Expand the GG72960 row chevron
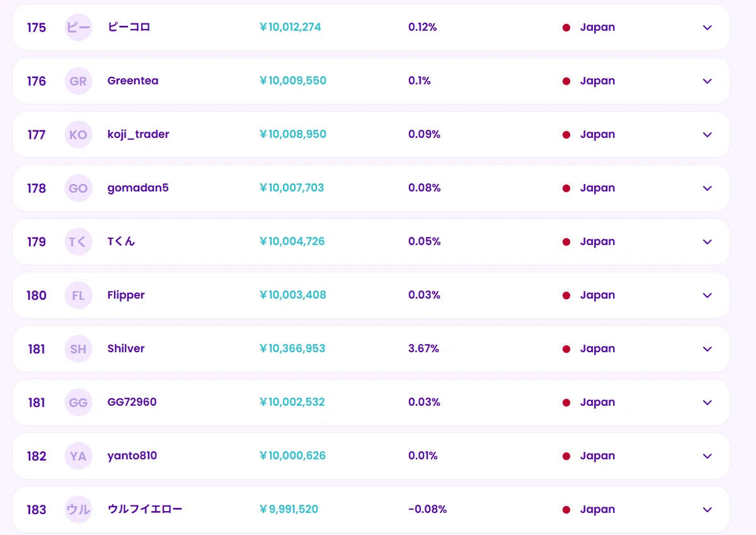The width and height of the screenshot is (756, 535). click(x=707, y=403)
